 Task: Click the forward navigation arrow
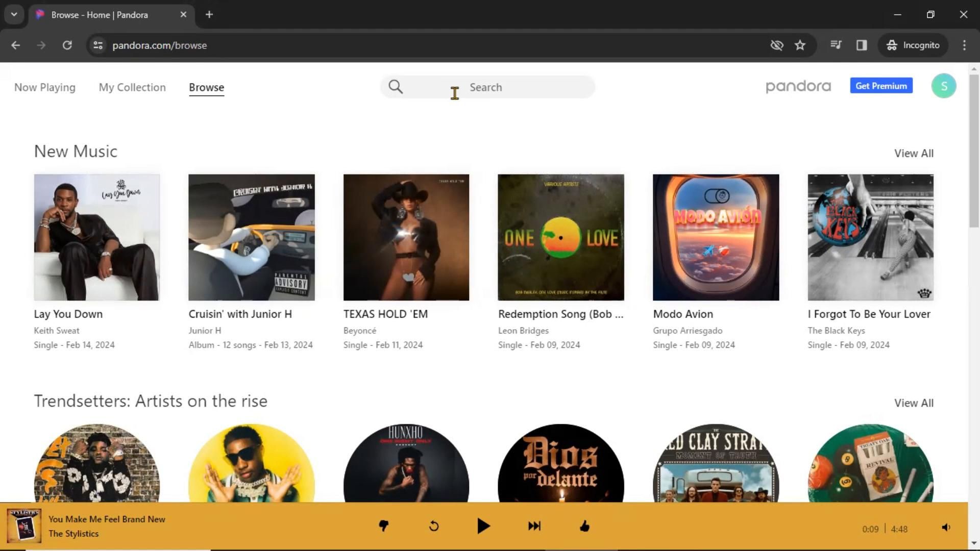(x=41, y=45)
